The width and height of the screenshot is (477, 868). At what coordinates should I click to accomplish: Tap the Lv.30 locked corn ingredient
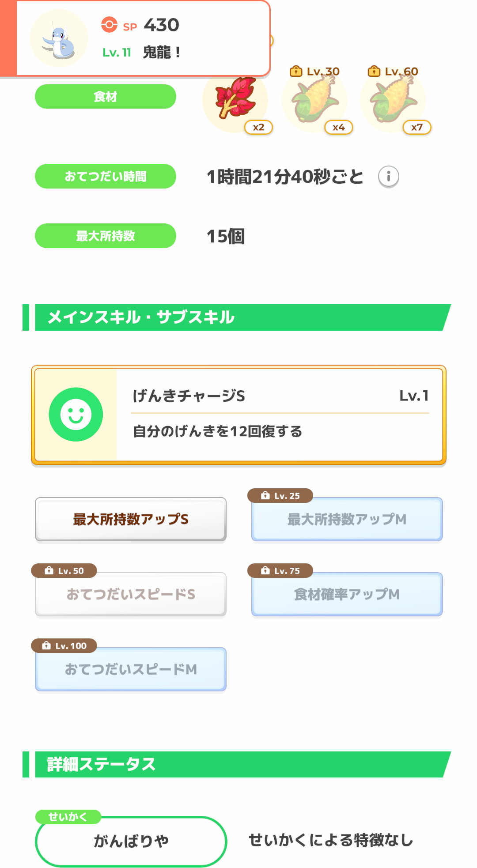pyautogui.click(x=315, y=100)
